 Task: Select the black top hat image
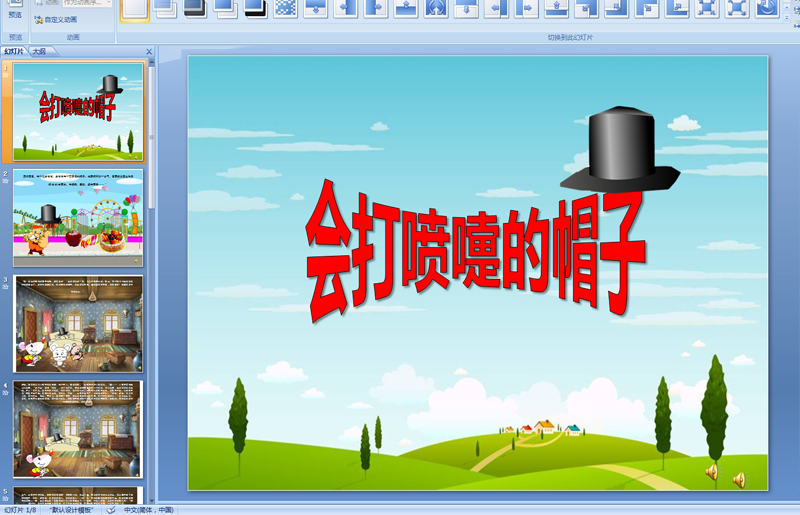620,150
